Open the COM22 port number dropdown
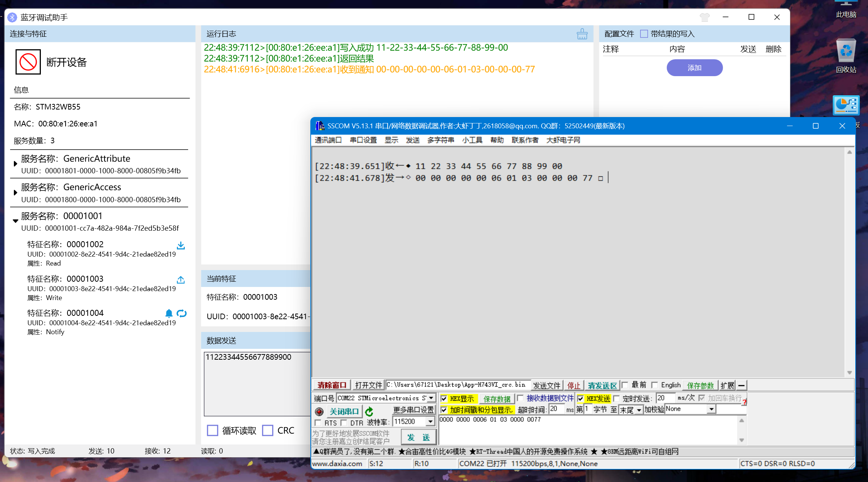The width and height of the screenshot is (868, 482). [431, 398]
